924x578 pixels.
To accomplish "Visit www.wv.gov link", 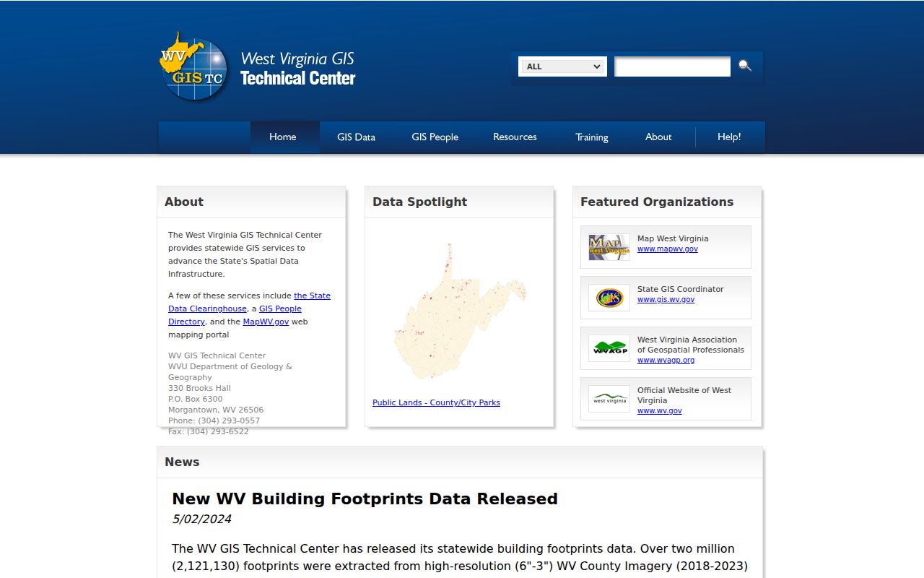I will coord(659,410).
